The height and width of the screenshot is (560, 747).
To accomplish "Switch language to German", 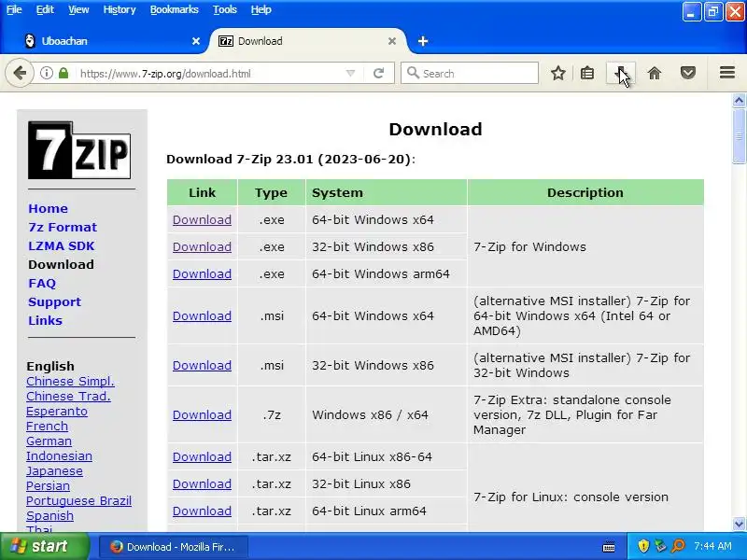I will pos(49,441).
